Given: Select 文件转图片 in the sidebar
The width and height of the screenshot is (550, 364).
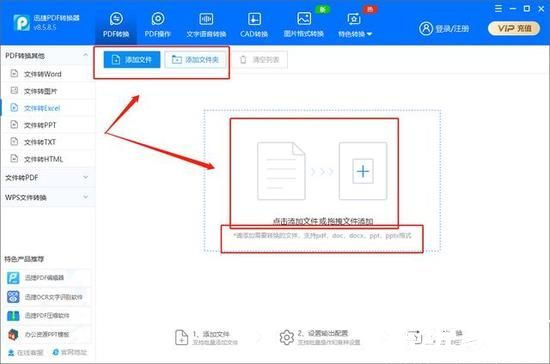Looking at the screenshot, I should point(48,91).
